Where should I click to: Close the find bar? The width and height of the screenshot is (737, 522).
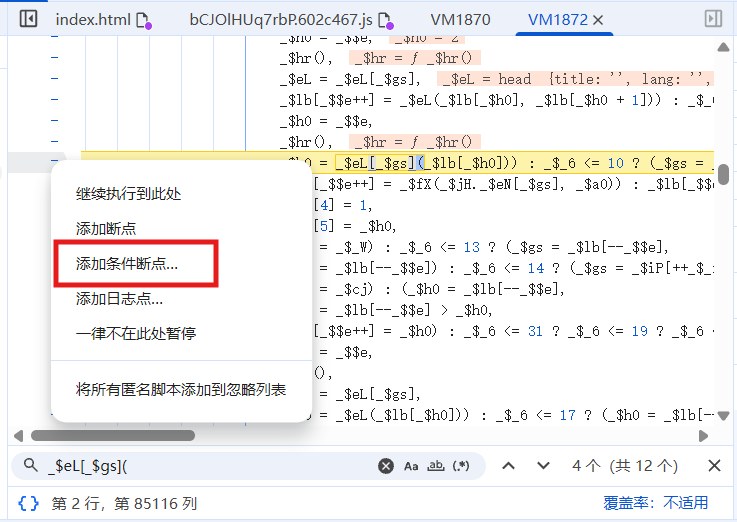(714, 466)
